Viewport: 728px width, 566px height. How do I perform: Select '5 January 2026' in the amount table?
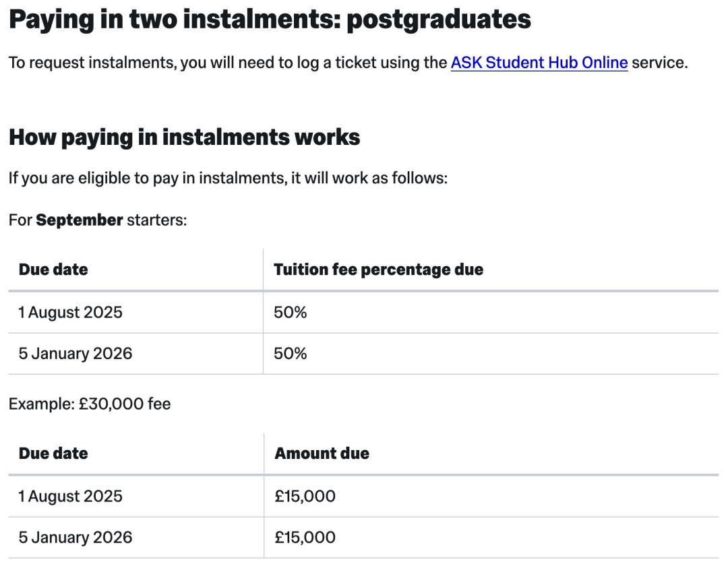(75, 537)
